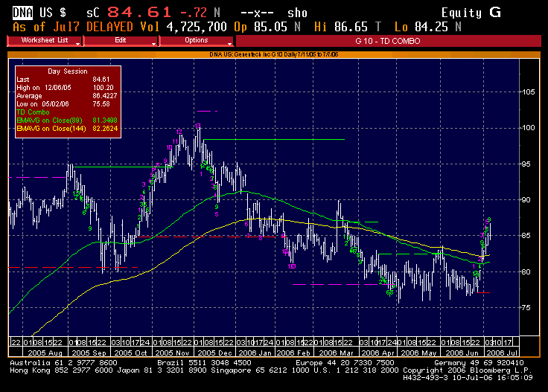Click the 2006 May month label
The width and height of the screenshot is (548, 392).
418,353
